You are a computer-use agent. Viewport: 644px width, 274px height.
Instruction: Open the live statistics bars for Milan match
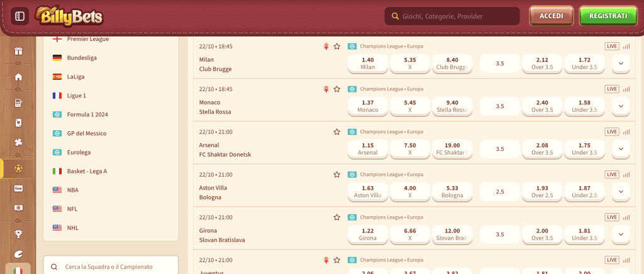(x=626, y=47)
